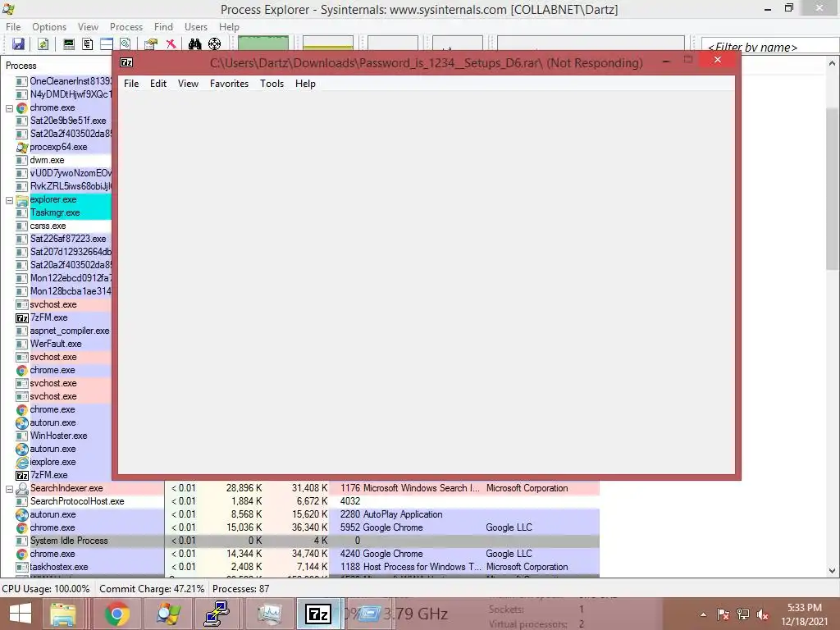This screenshot has height=630, width=840.
Task: Open the Windows Start button
Action: point(21,614)
